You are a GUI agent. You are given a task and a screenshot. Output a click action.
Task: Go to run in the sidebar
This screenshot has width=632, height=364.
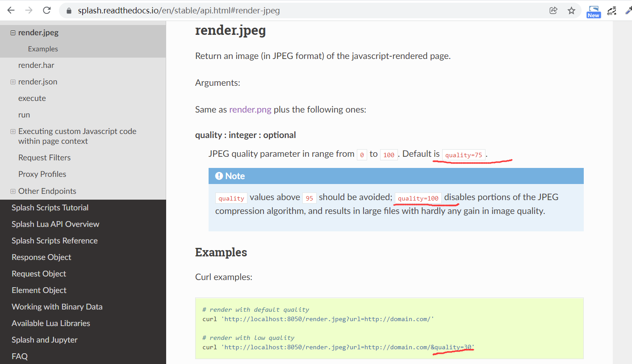[24, 115]
